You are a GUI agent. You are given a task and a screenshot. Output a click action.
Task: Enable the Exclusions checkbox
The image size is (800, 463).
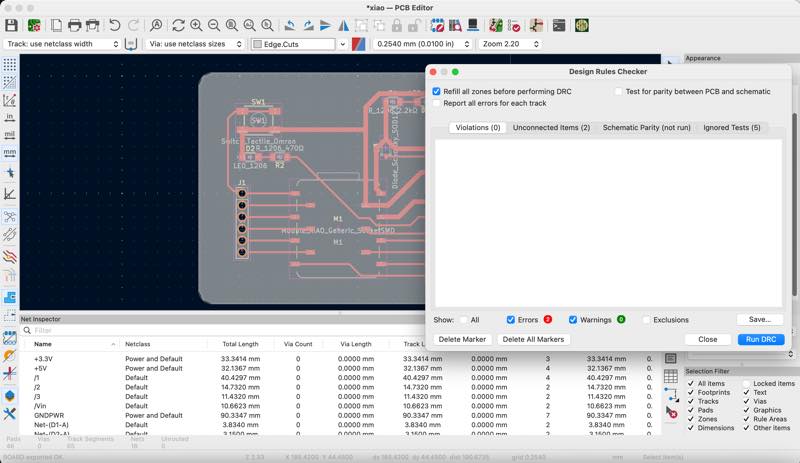tap(646, 320)
